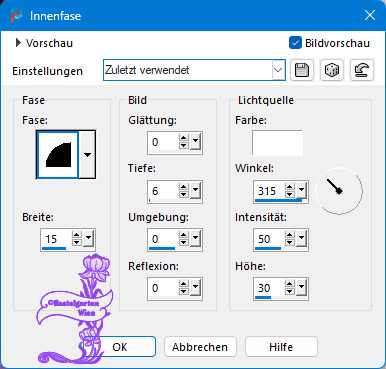
Task: Click the randomize parameters dice icon
Action: [332, 70]
